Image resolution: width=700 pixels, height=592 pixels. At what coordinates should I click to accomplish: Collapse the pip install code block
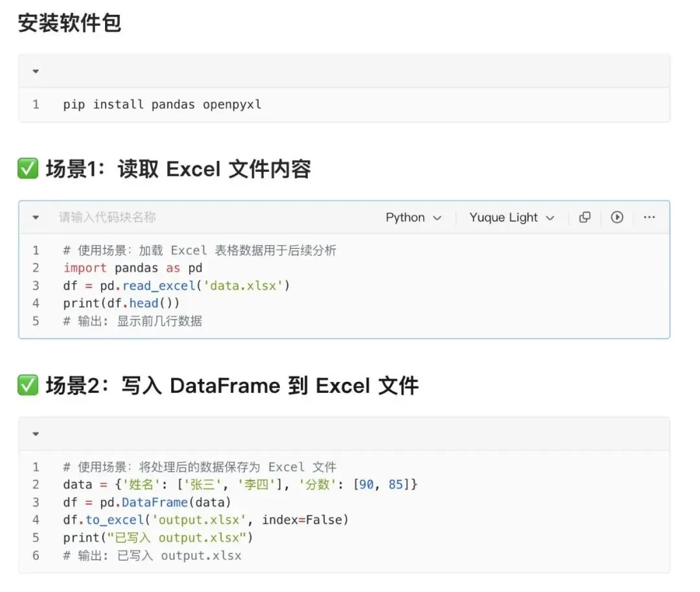36,71
